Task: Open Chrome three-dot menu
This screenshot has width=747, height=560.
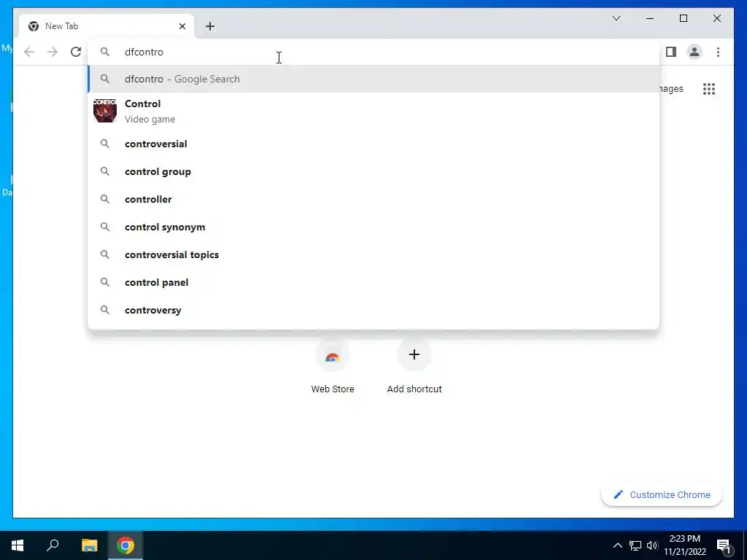Action: coord(718,52)
